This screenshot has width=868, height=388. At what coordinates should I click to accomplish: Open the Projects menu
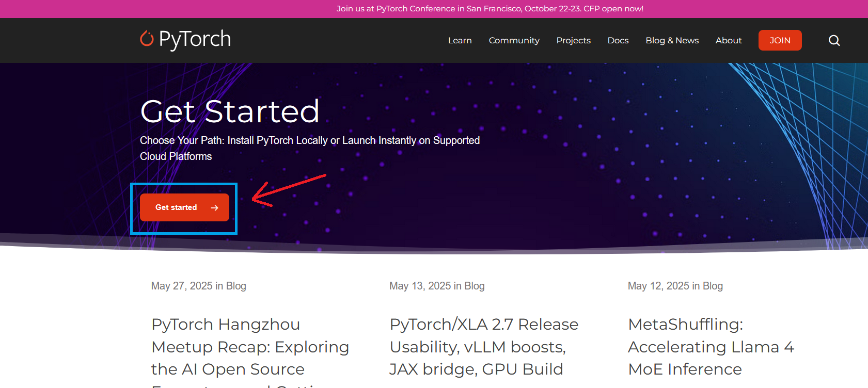tap(573, 40)
